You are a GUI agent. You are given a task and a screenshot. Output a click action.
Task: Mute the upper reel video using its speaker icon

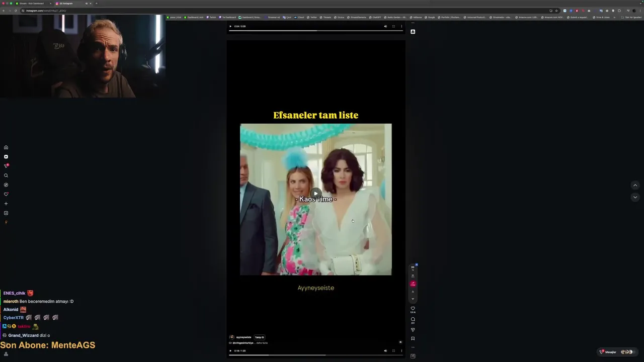[x=385, y=26]
